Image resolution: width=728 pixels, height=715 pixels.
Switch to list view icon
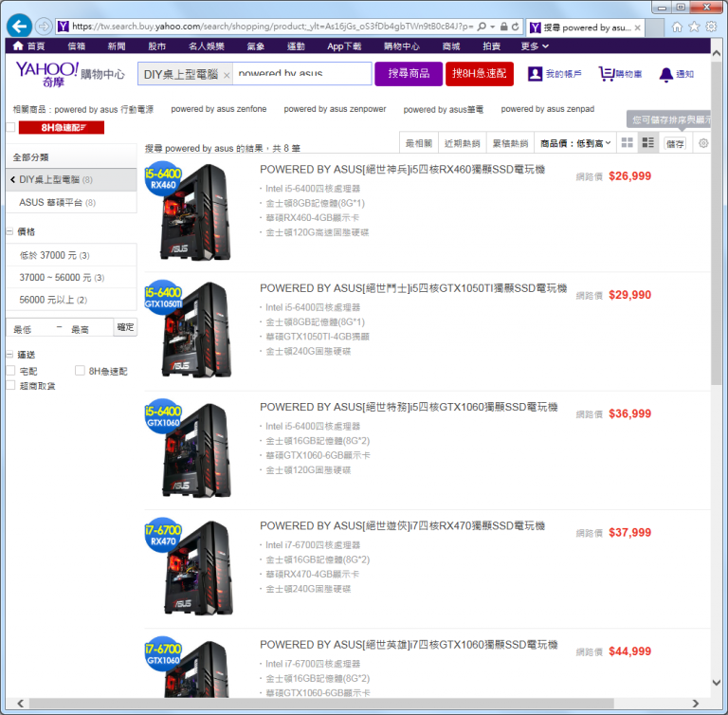tap(648, 142)
